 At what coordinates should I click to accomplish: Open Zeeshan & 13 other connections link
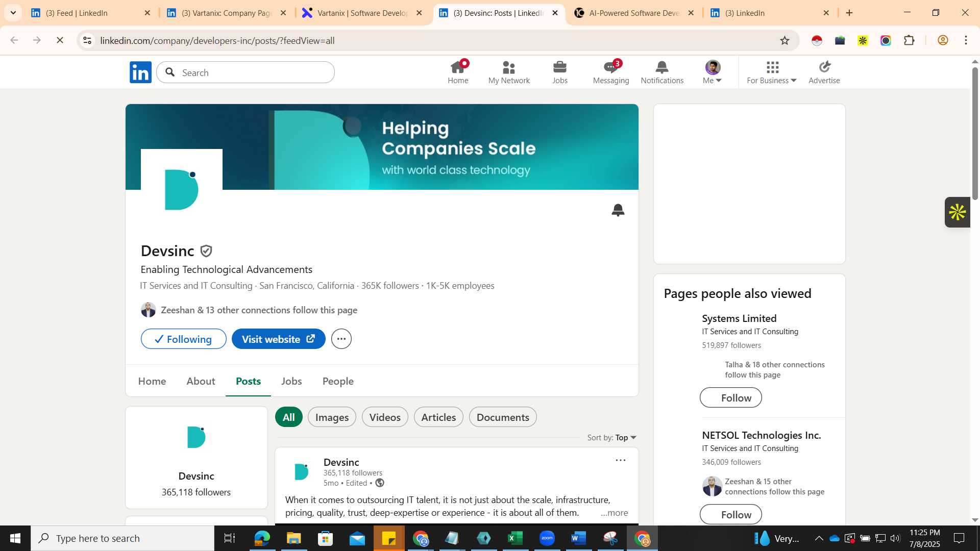pyautogui.click(x=259, y=310)
